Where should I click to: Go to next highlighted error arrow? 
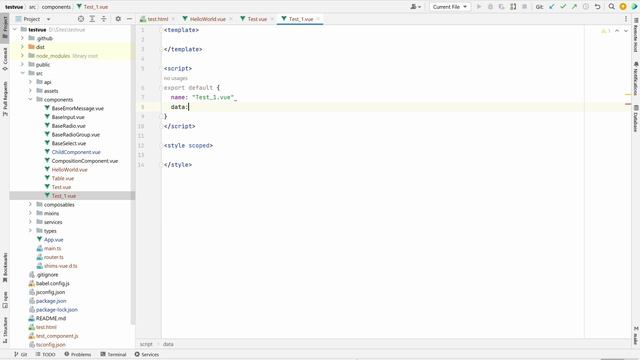(626, 31)
